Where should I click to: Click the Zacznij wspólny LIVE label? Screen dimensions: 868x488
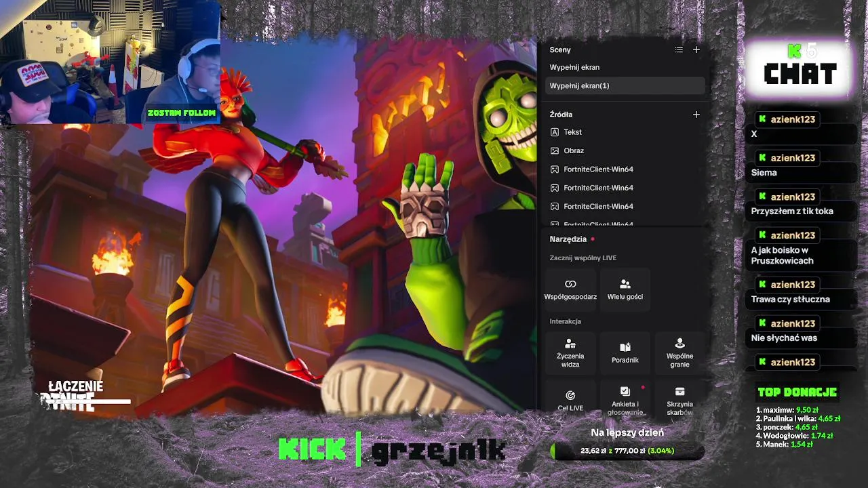point(583,258)
